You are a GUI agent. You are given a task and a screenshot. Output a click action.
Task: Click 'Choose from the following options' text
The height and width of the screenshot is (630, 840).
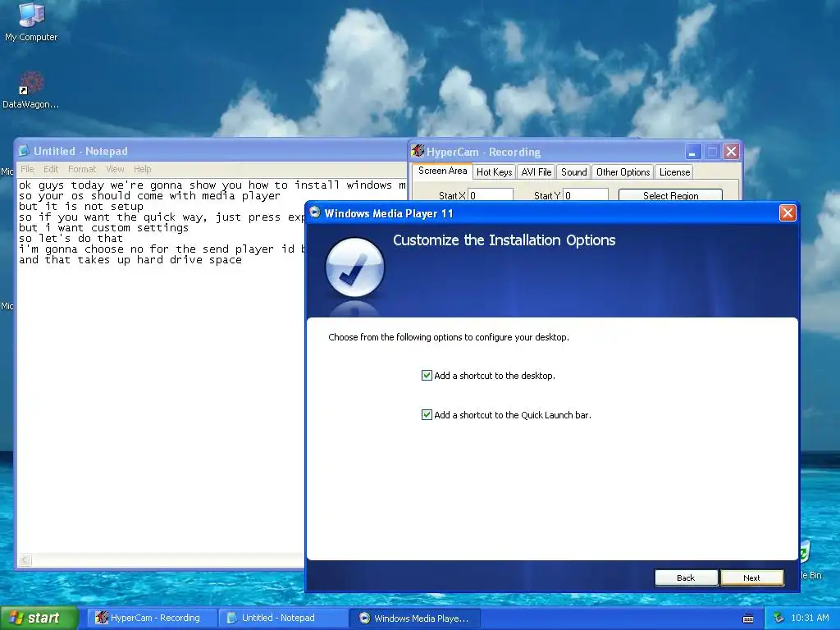[x=449, y=337]
